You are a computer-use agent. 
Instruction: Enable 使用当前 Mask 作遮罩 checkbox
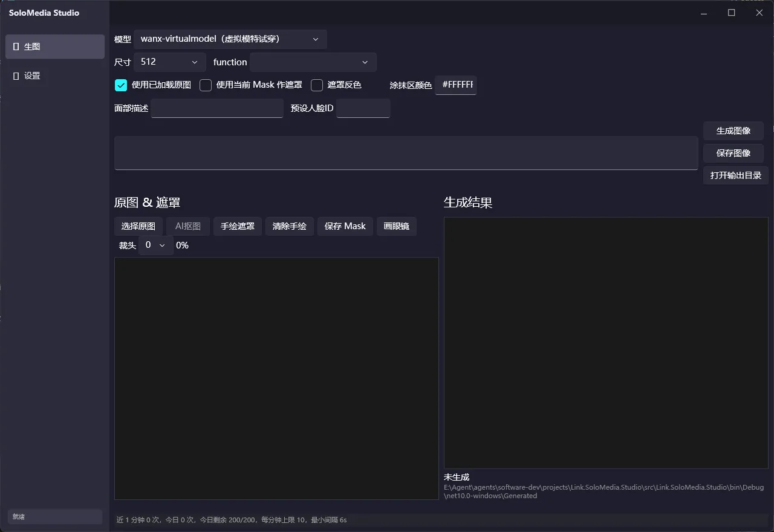(206, 85)
